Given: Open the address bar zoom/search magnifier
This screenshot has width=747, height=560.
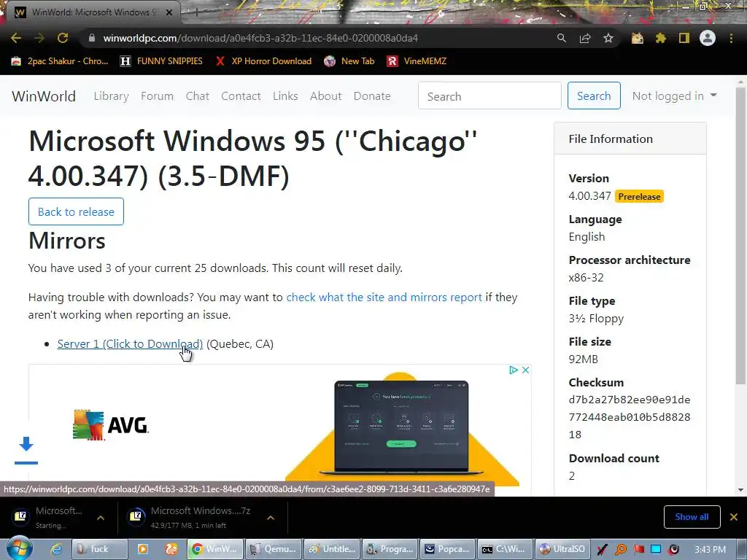Looking at the screenshot, I should coord(562,38).
